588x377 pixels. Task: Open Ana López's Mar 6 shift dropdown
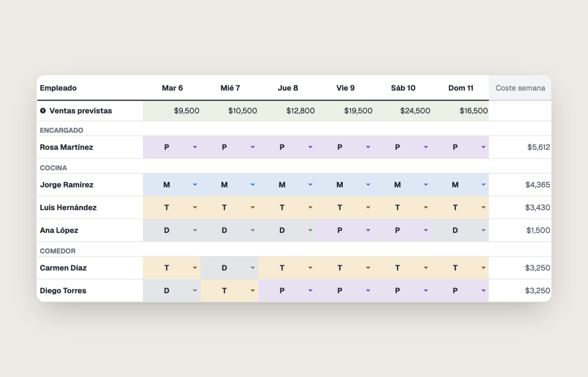coord(195,230)
